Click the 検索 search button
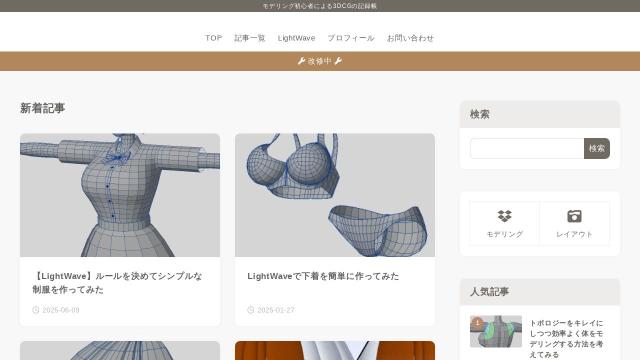 click(x=597, y=148)
